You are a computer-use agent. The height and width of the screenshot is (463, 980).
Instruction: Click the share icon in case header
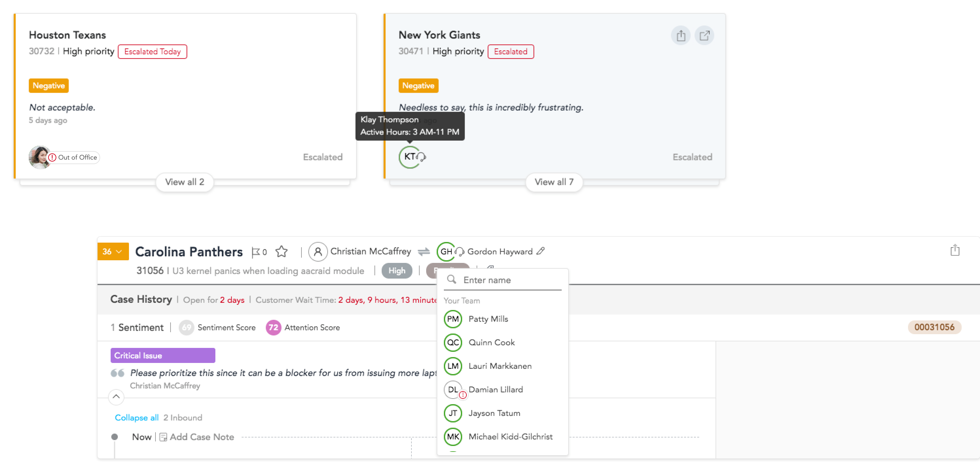[954, 250]
